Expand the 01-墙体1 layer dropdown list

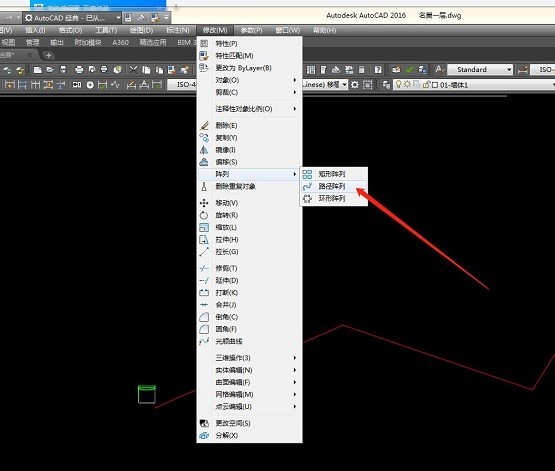click(x=474, y=85)
